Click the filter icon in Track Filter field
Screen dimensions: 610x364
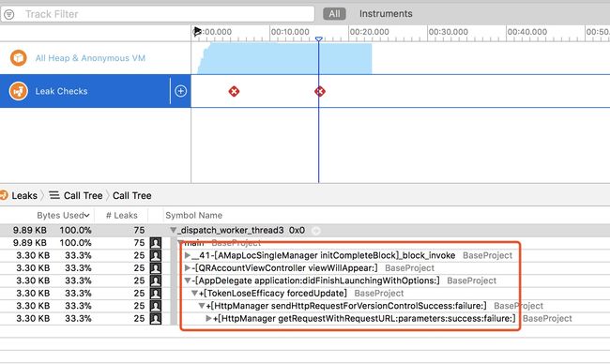tap(8, 14)
